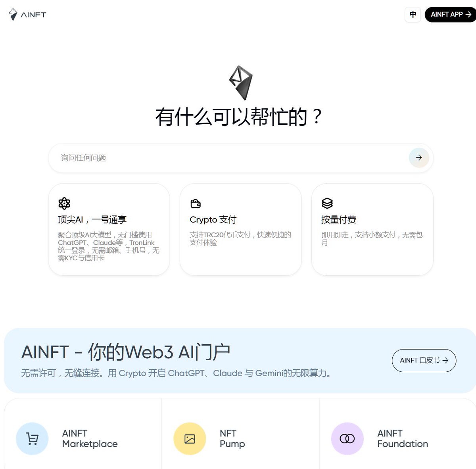The width and height of the screenshot is (476, 469).
Task: Click the AINFT logo in header
Action: click(27, 15)
